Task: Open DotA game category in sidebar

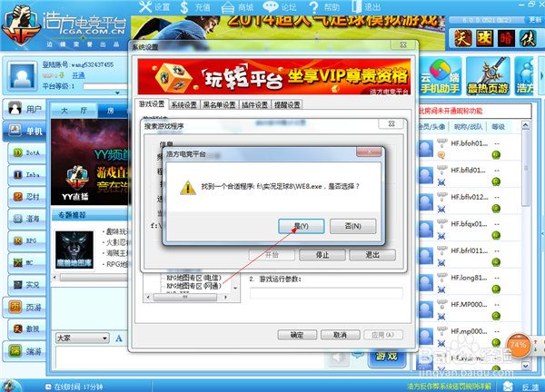Action: pyautogui.click(x=27, y=152)
